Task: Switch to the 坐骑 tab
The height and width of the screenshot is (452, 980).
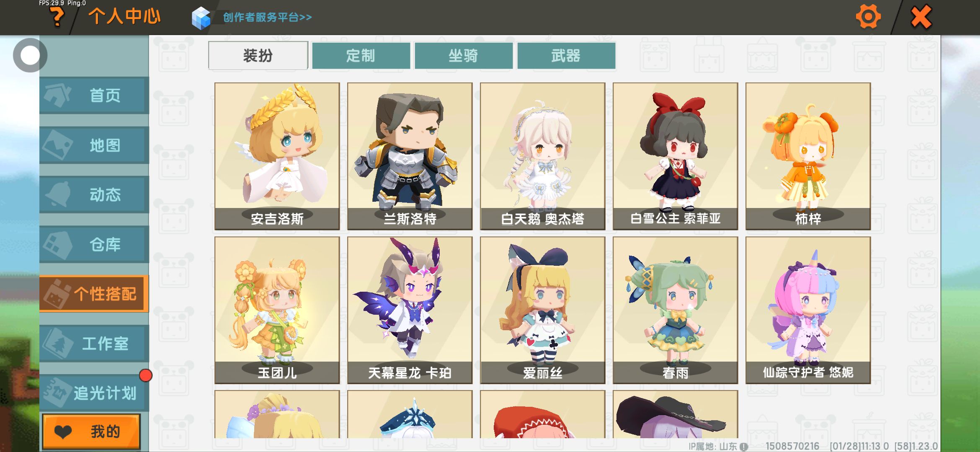Action: (464, 55)
